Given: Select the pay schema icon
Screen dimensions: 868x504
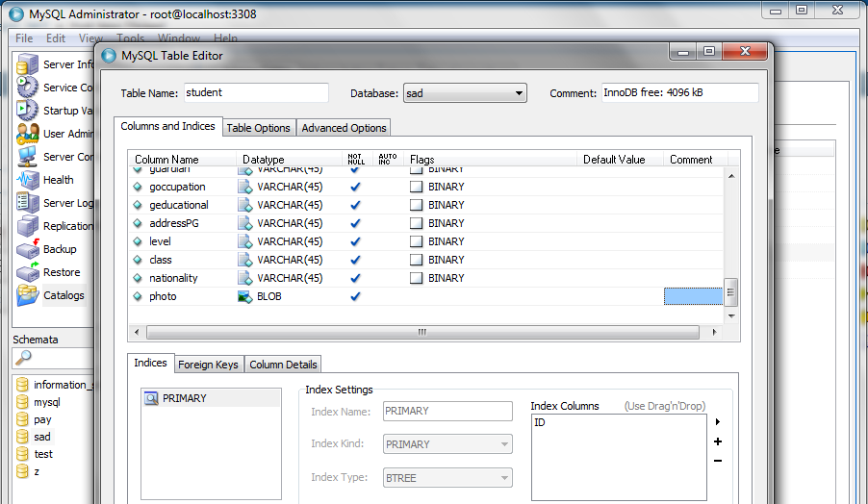Looking at the screenshot, I should point(22,418).
